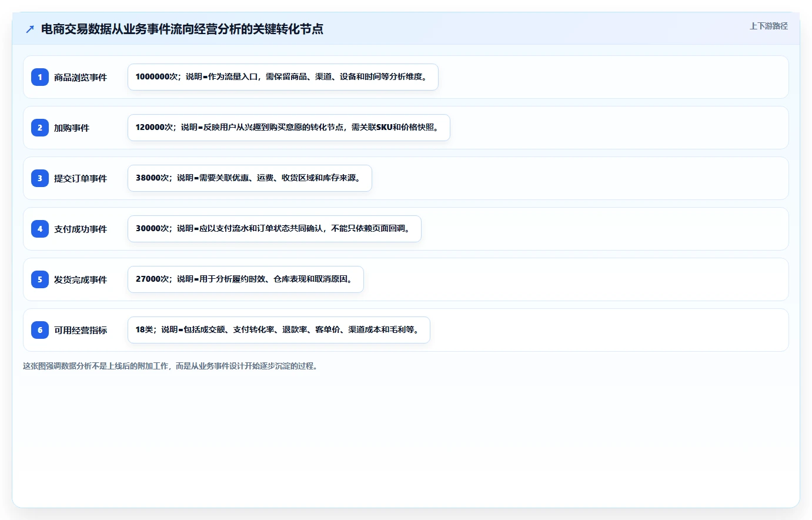
Task: Select step badge 4 for 支付成功事件
Action: click(40, 229)
